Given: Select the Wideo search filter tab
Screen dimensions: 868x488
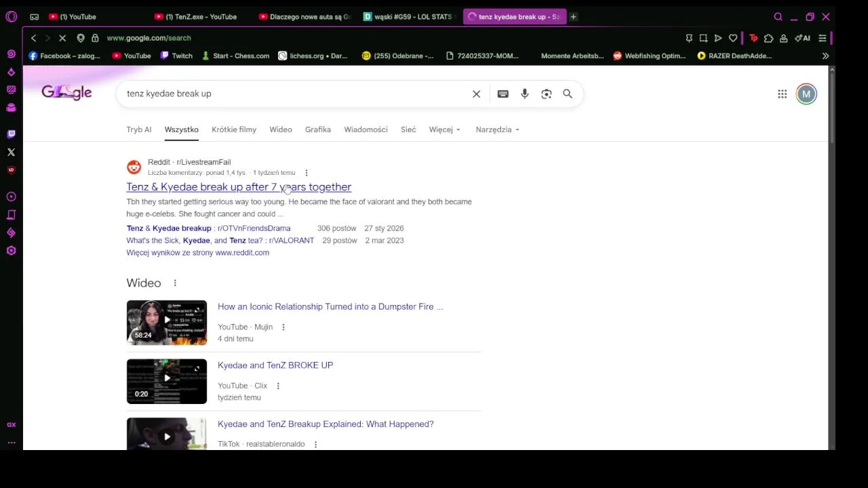Looking at the screenshot, I should [281, 129].
